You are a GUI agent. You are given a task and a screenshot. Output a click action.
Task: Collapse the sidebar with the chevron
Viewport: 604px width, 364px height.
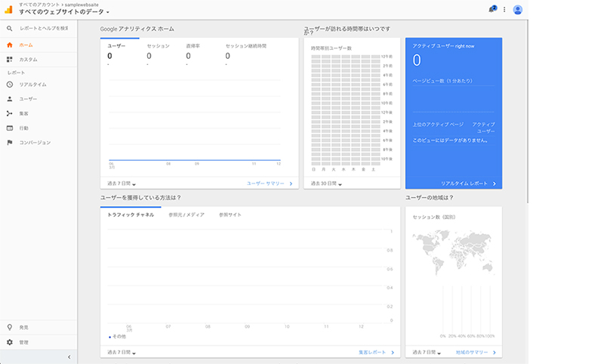coord(69,357)
